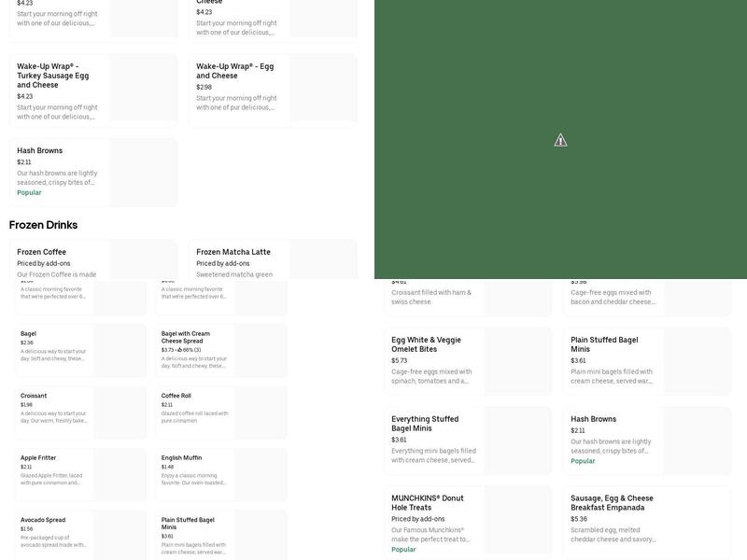The width and height of the screenshot is (747, 560).
Task: Click the Apple Fritter image thumbnail
Action: [x=120, y=474]
